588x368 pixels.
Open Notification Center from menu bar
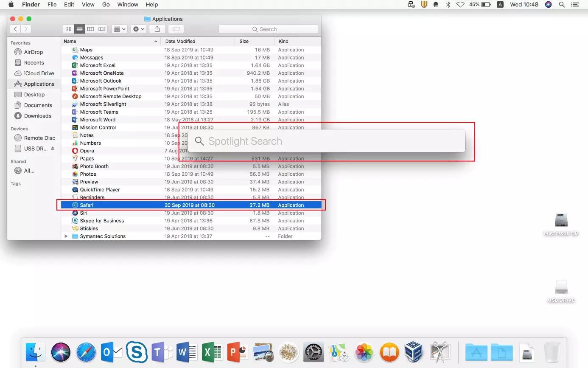click(575, 5)
